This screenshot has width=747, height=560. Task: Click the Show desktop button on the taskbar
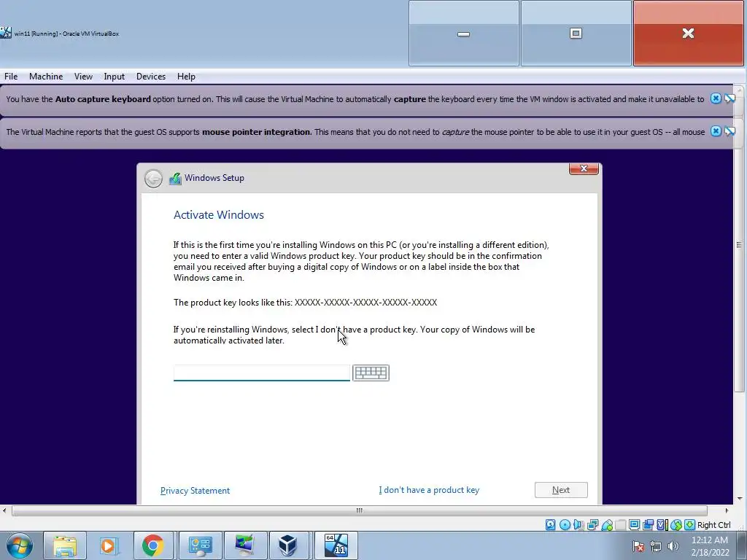click(x=741, y=545)
